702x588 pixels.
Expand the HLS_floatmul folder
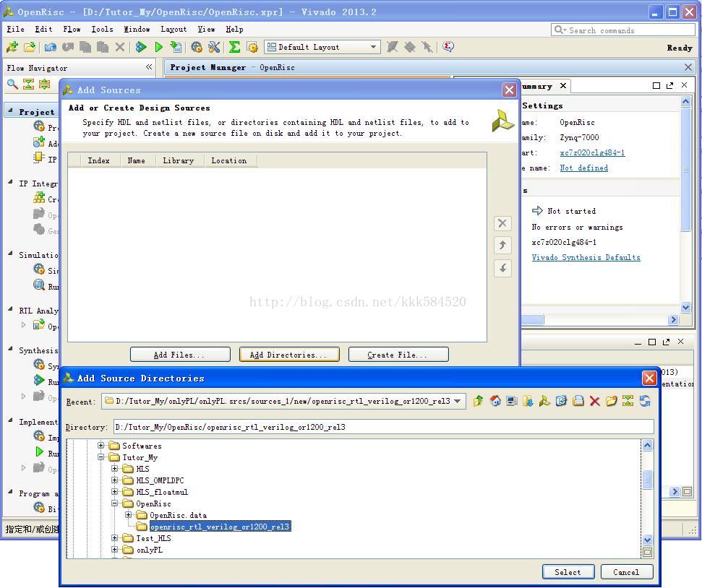(115, 492)
